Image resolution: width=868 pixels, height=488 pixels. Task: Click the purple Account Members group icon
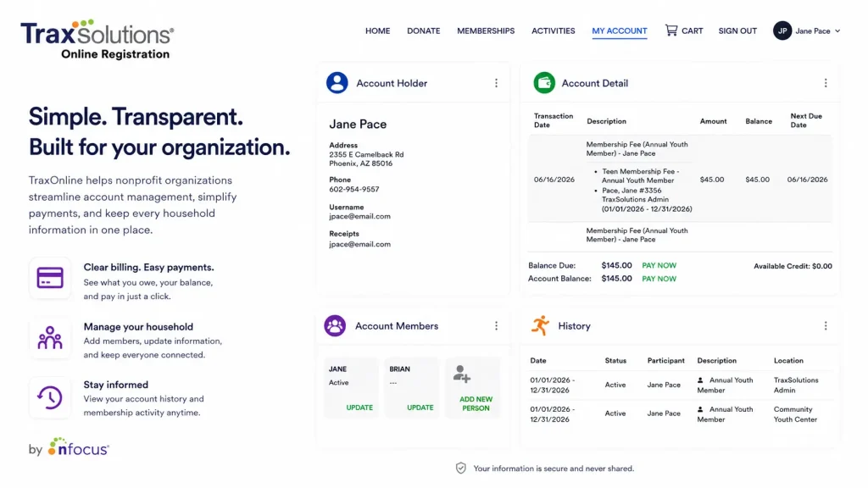tap(335, 326)
